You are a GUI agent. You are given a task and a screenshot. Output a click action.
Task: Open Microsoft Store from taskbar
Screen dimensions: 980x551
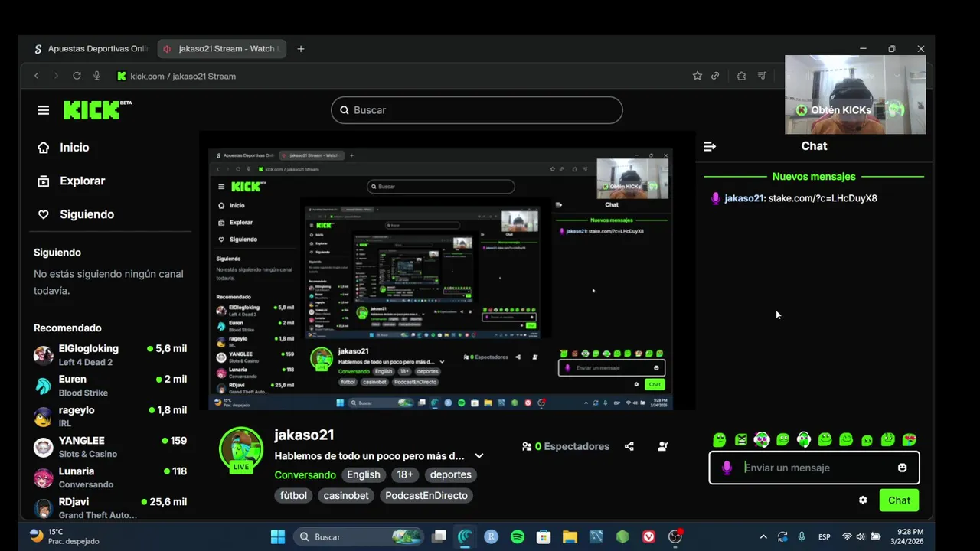click(x=544, y=537)
